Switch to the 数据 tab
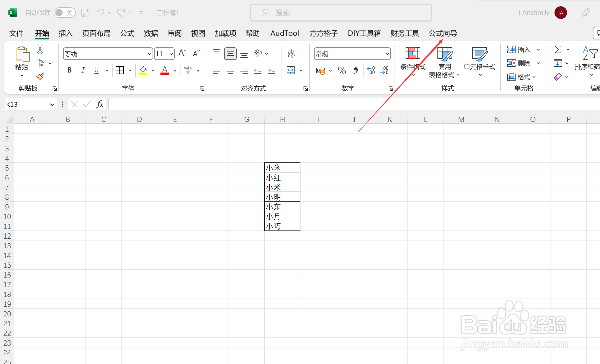The width and height of the screenshot is (600, 364). [151, 33]
